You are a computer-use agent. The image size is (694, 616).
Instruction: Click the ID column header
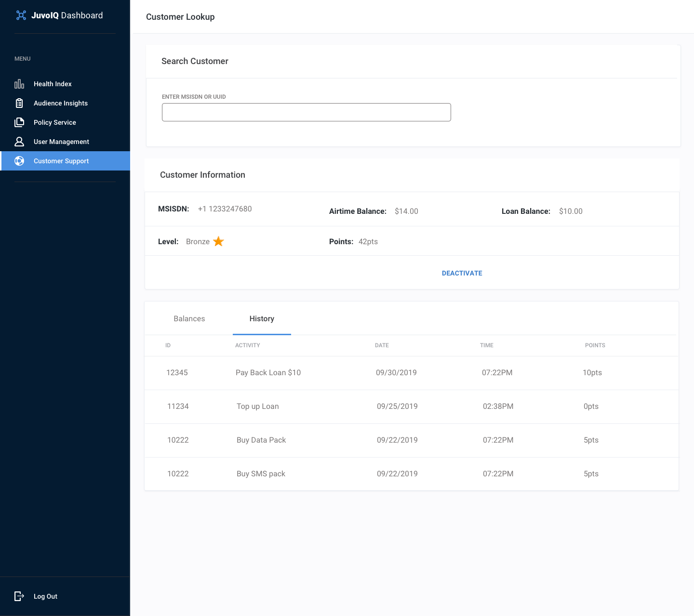click(x=168, y=345)
